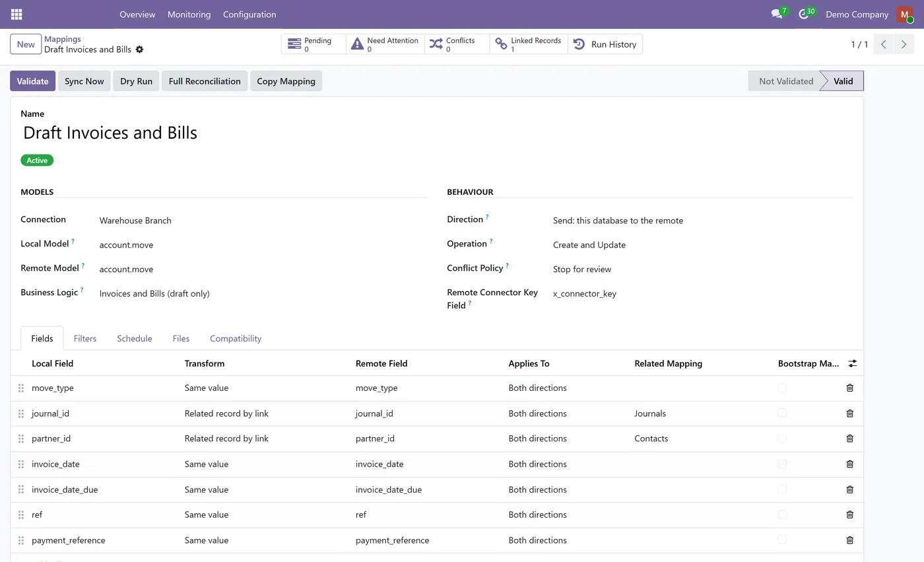Open the Pending stat button

[x=313, y=44]
